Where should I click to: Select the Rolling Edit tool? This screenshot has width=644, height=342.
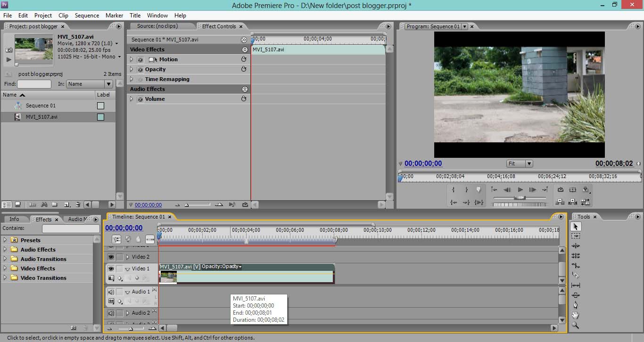576,256
